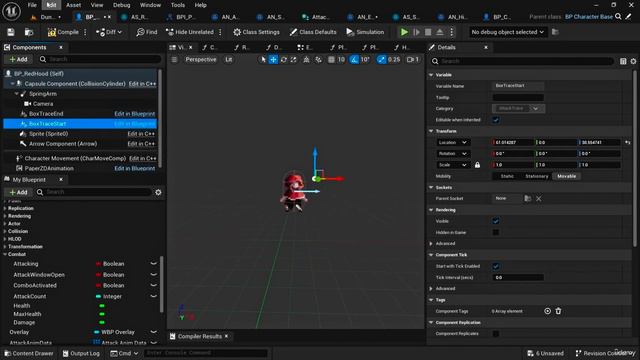Click Edit in C++ for Capsule Component

click(142, 84)
